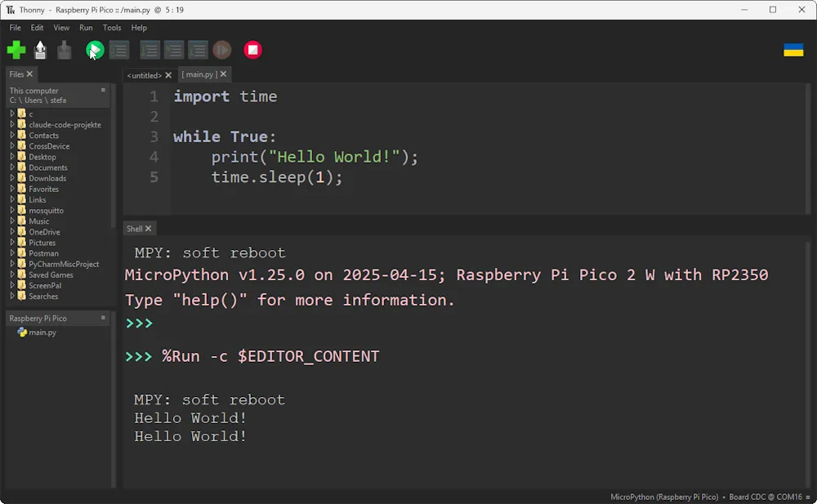Open the This computer panel menu icon
Viewport: 817px width, 504px height.
click(x=103, y=90)
